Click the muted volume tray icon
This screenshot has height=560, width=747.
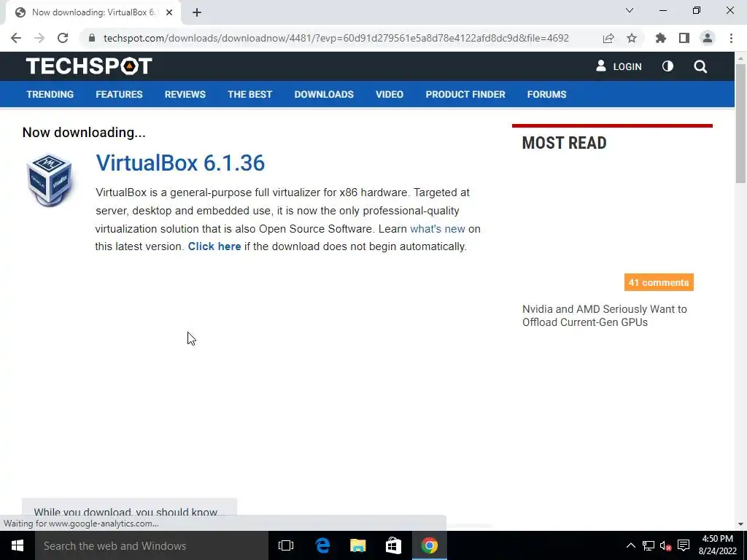tap(665, 545)
